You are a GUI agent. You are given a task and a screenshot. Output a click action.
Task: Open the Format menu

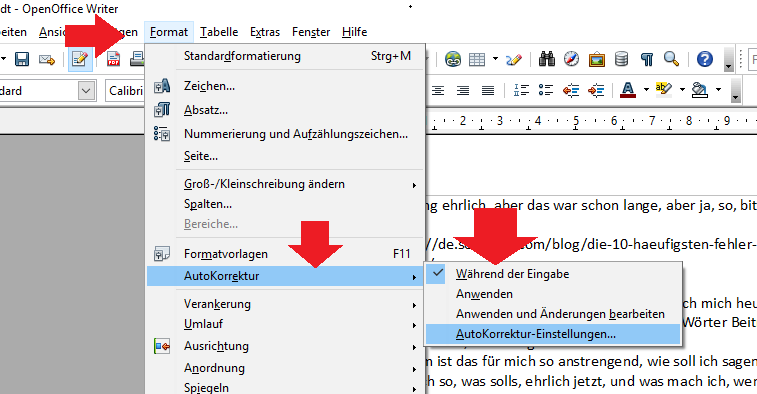[168, 32]
